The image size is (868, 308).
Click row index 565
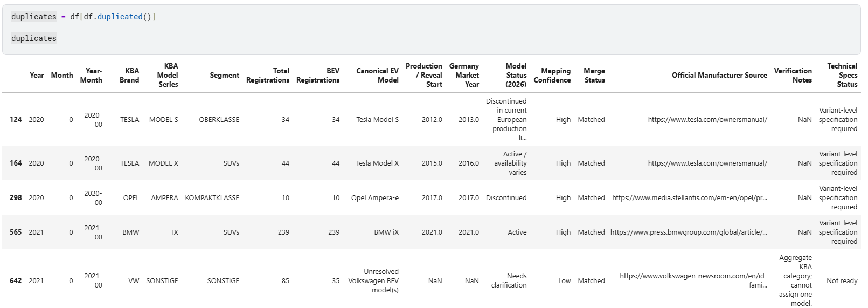point(16,232)
